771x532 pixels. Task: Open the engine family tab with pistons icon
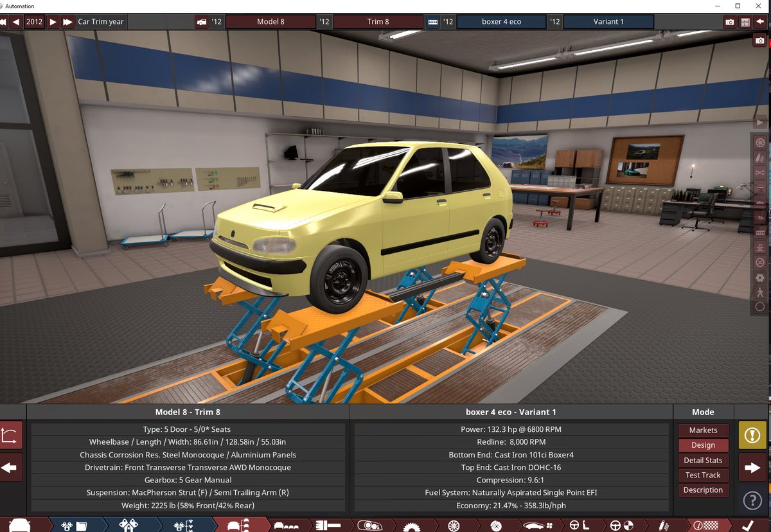pyautogui.click(x=73, y=526)
